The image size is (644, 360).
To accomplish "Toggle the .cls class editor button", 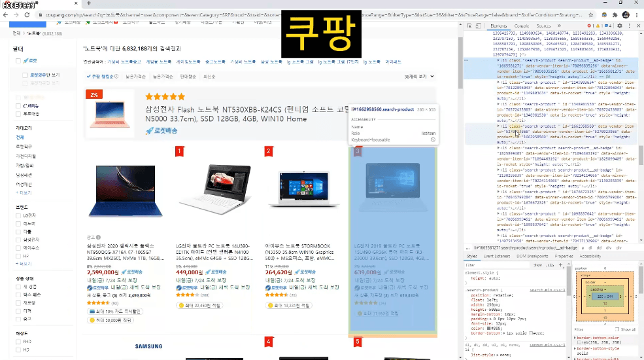I will point(551,265).
